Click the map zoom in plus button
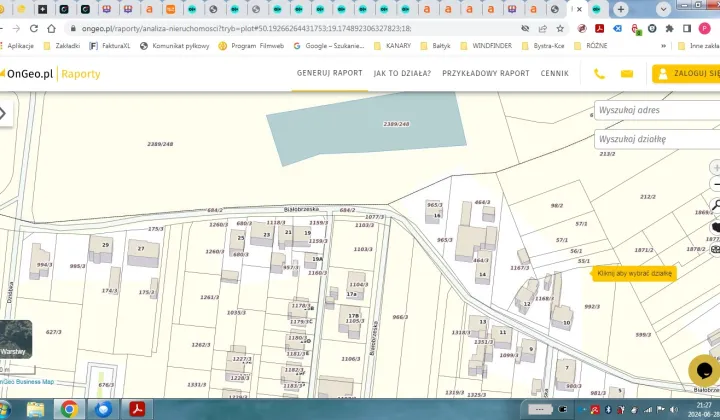The height and width of the screenshot is (420, 720). [715, 167]
